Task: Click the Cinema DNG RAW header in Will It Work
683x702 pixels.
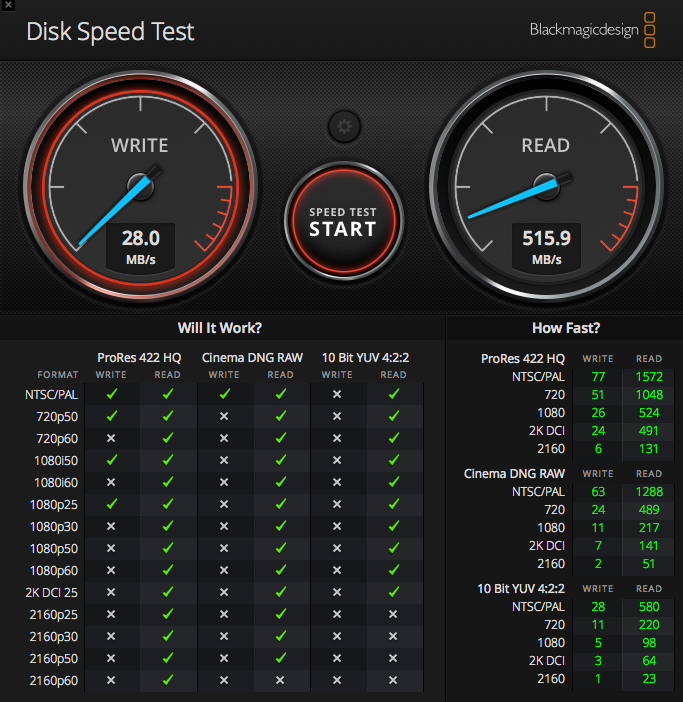Action: point(252,358)
